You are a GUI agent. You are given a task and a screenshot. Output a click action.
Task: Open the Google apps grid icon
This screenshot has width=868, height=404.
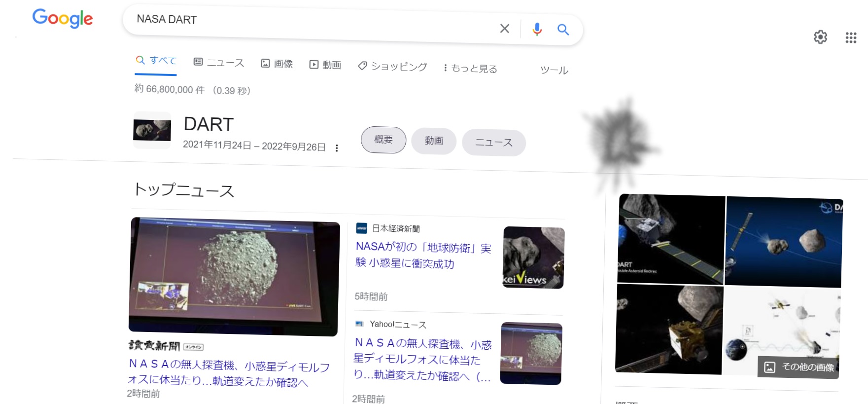click(851, 38)
